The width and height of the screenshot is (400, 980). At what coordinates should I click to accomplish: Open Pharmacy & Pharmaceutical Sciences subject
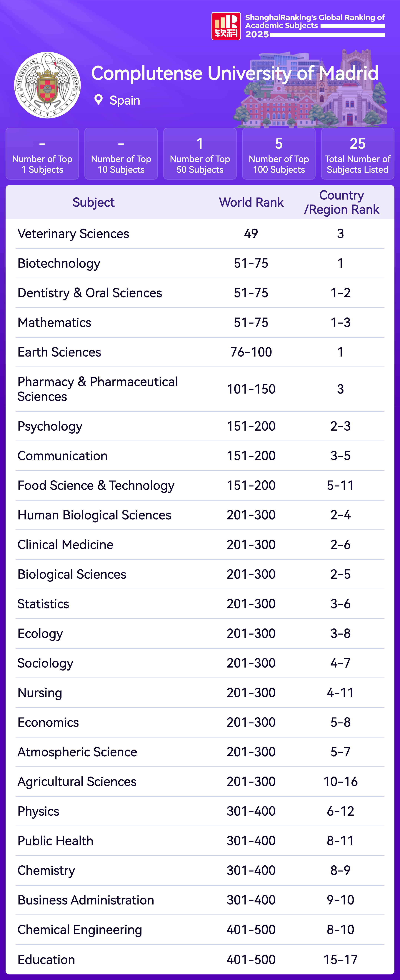pyautogui.click(x=97, y=389)
